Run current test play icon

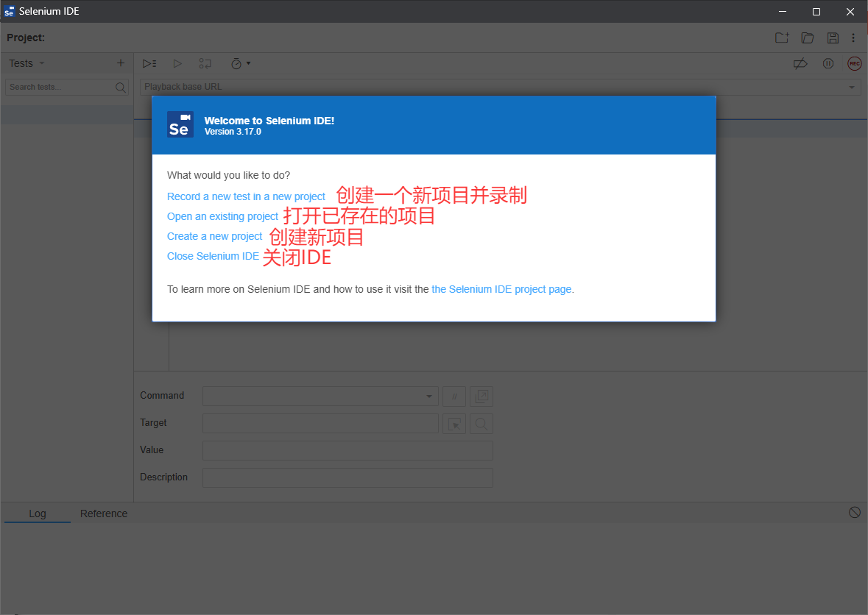tap(177, 63)
